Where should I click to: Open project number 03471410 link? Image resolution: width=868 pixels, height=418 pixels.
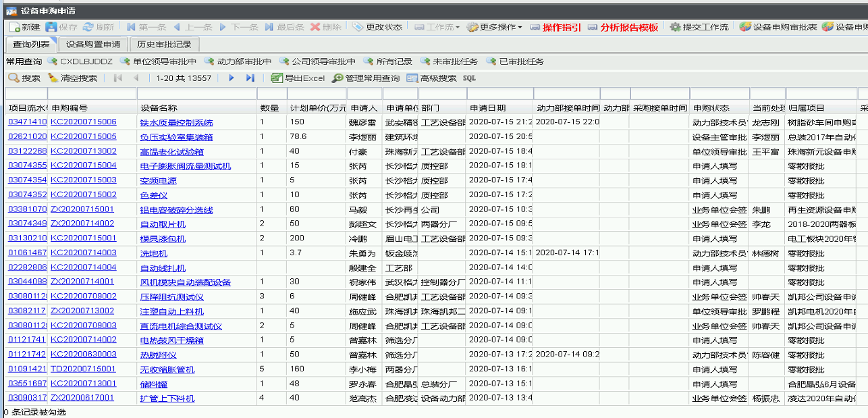28,122
